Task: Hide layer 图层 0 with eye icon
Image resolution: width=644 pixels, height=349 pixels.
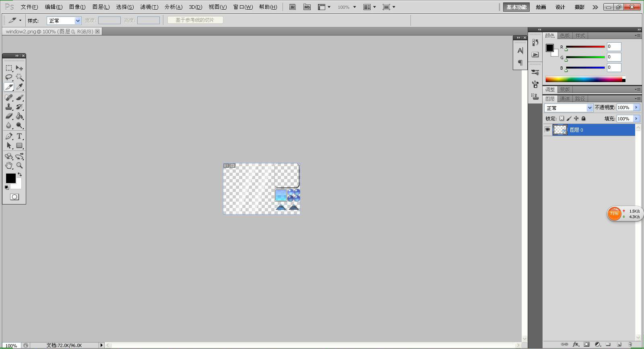Action: click(x=547, y=130)
